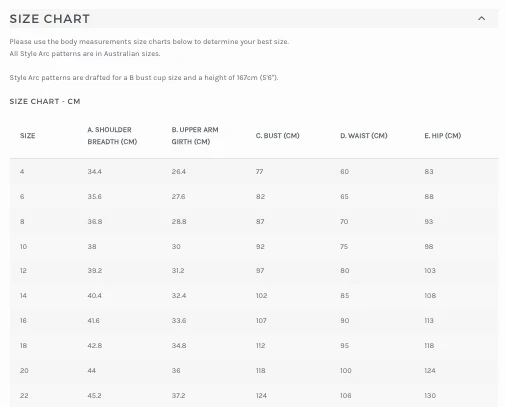Select the size 4 row label
The image size is (505, 407).
[22, 172]
